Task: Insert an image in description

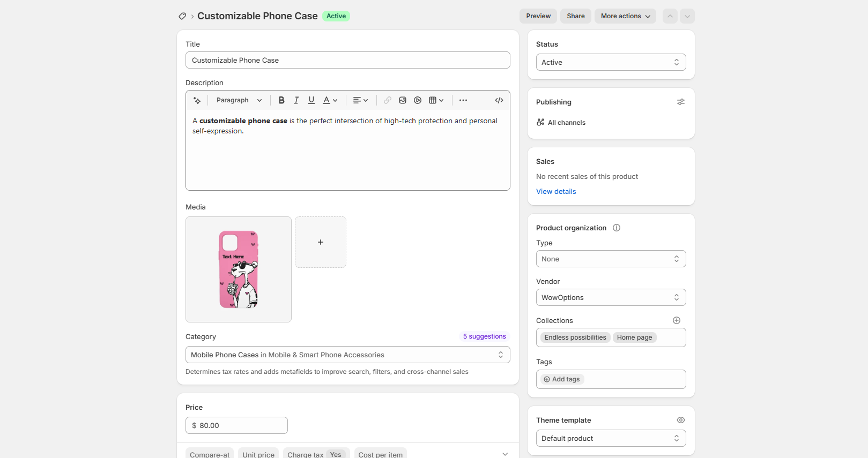Action: [x=403, y=100]
